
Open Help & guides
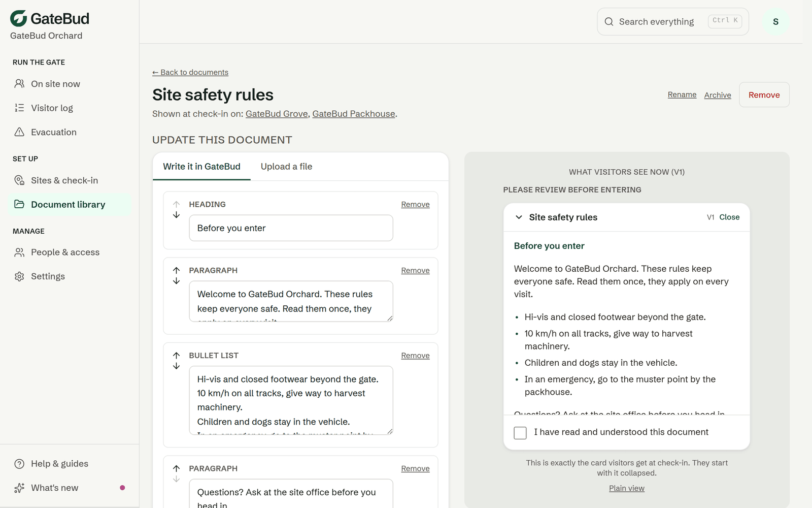click(x=70, y=464)
